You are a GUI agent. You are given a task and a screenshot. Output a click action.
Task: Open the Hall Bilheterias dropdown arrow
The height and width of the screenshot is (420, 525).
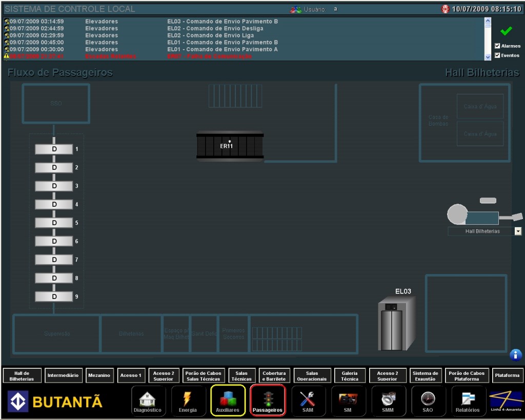(518, 231)
